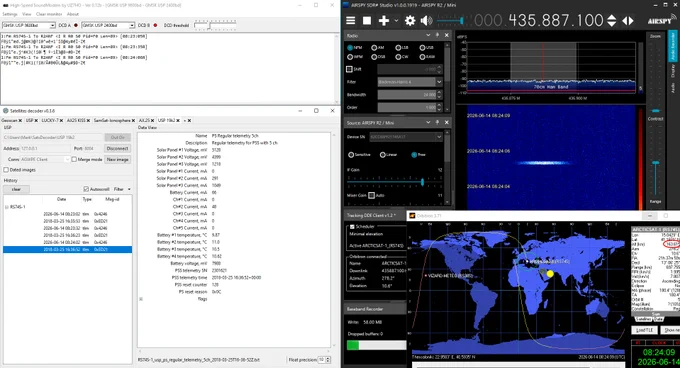
Task: Select the LSB demodulation mode
Action: click(x=398, y=47)
